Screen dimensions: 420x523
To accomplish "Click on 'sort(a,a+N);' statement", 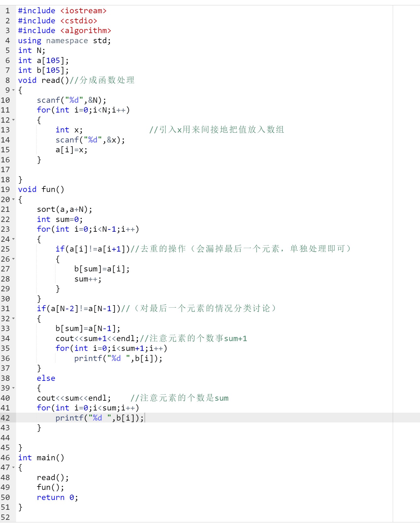I will (x=65, y=209).
